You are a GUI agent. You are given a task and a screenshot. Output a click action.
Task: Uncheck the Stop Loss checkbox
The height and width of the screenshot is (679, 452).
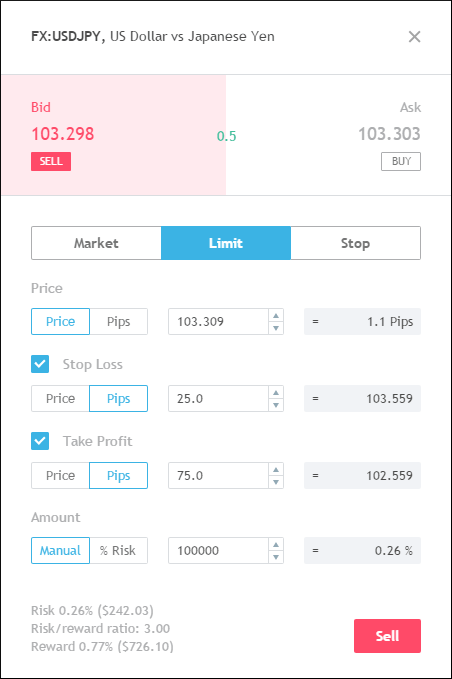point(40,364)
